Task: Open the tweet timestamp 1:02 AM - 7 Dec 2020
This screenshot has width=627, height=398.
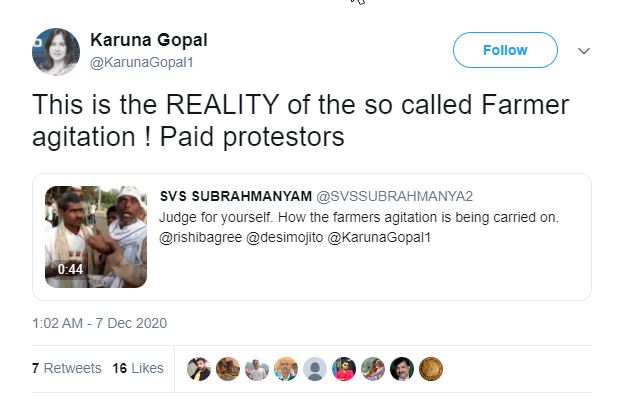Action: [x=100, y=323]
